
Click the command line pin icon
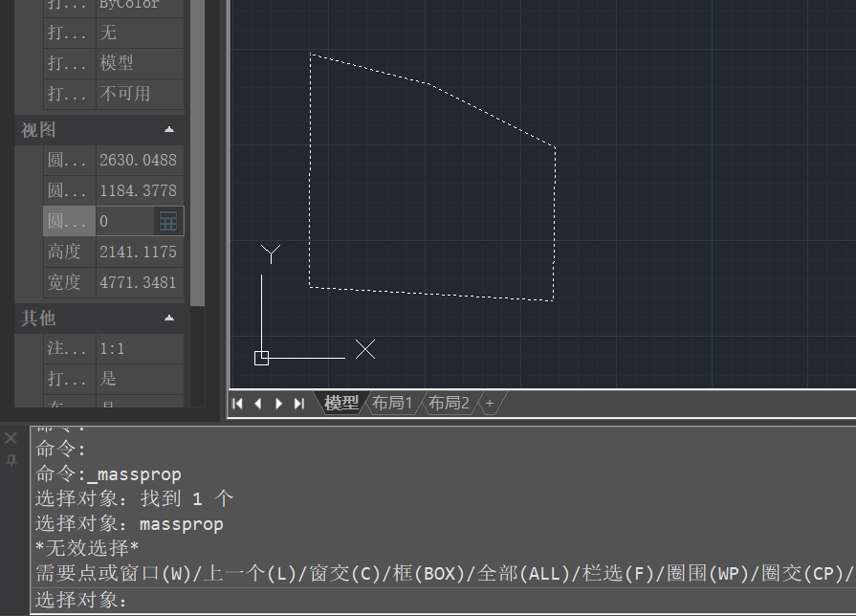(11, 460)
